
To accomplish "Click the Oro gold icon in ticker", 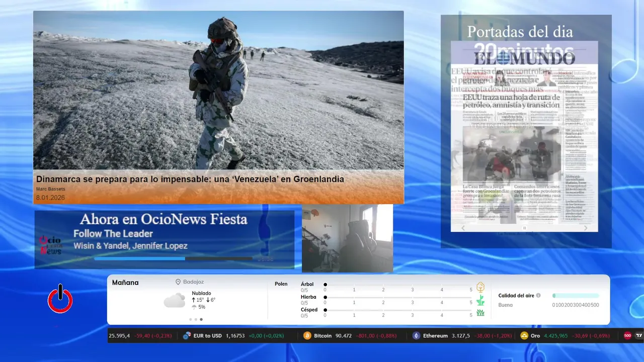I will pyautogui.click(x=524, y=336).
